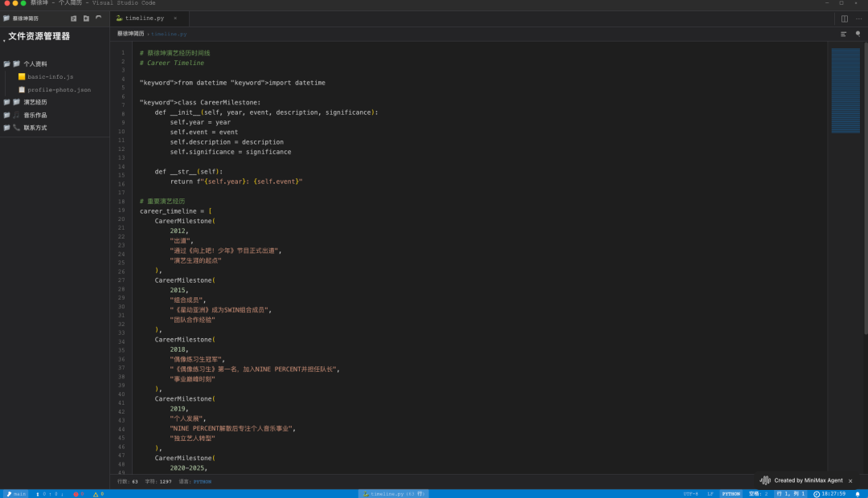868x498 pixels.
Task: Click the new file icon in explorer header
Action: (x=74, y=18)
